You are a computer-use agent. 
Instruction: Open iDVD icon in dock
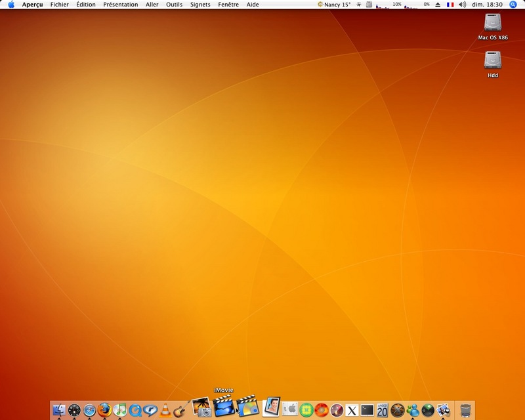[x=247, y=406]
